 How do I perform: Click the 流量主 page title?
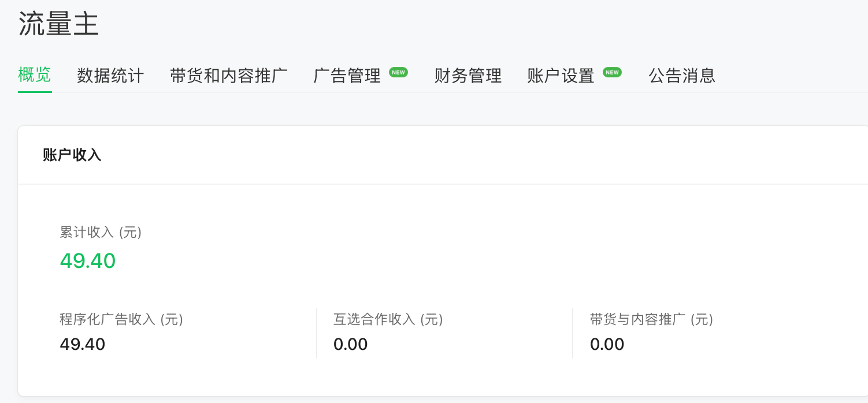pos(59,24)
